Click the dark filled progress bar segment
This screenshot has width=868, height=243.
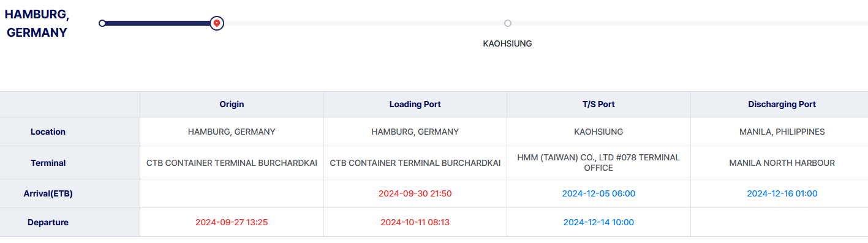157,23
